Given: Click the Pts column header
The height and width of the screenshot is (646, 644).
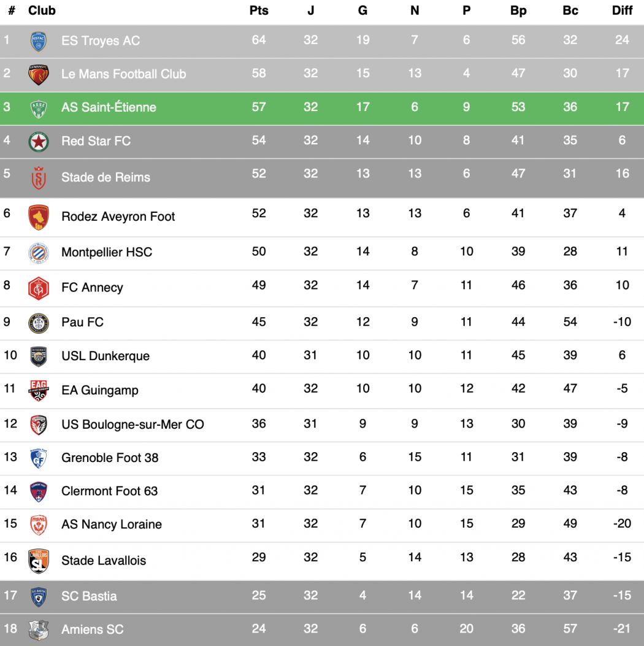Looking at the screenshot, I should tap(259, 10).
